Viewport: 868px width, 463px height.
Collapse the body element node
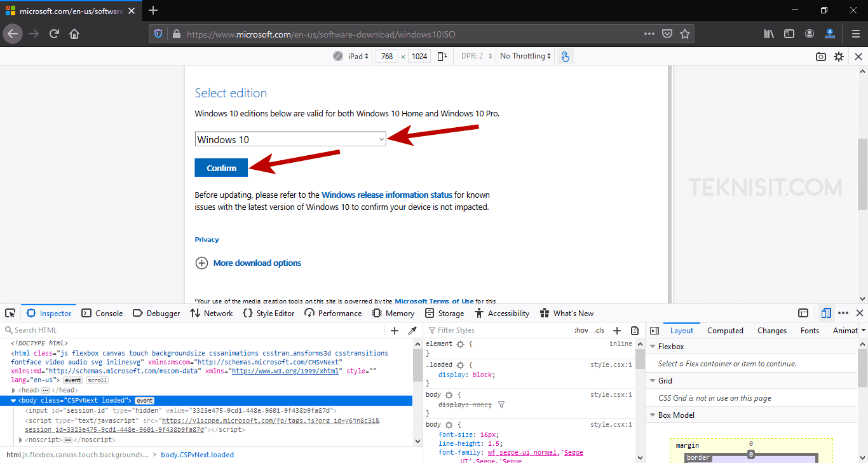click(14, 401)
